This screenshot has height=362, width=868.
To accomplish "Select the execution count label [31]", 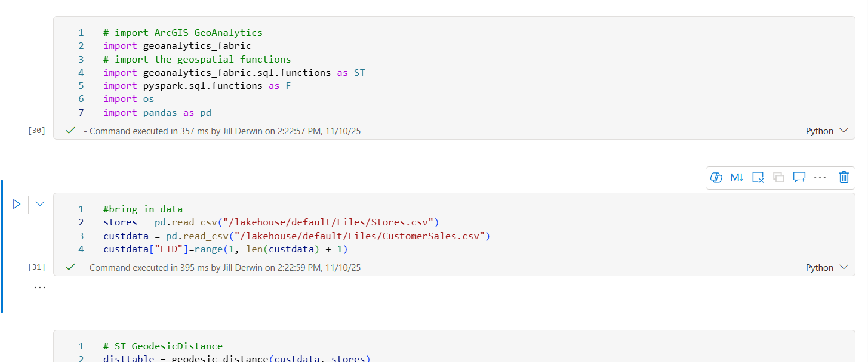I will (x=36, y=267).
